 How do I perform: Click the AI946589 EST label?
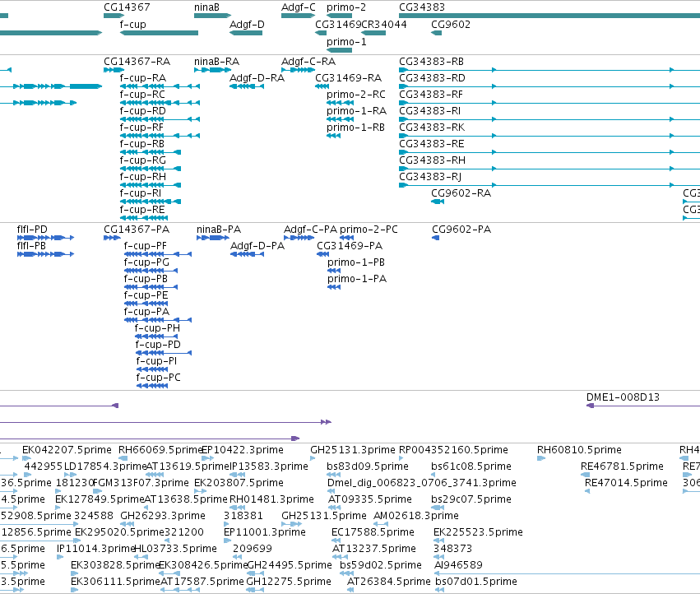(x=458, y=565)
